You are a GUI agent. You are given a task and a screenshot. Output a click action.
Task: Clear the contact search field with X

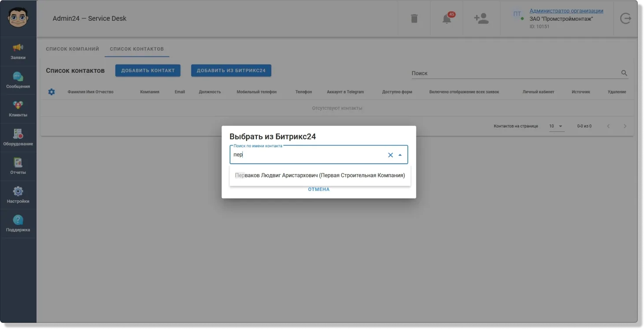point(390,155)
